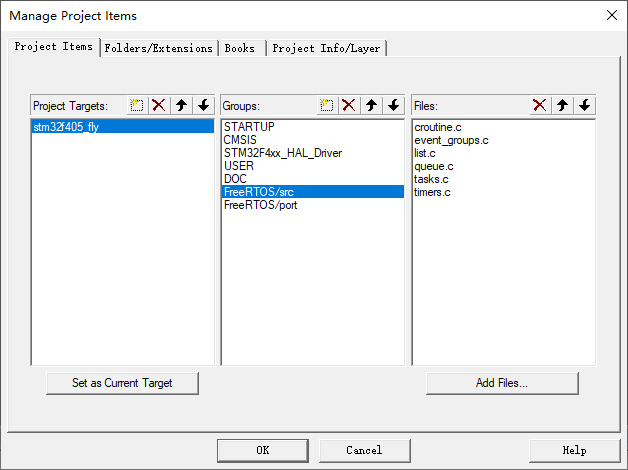Select the FreeRTOS/port group
The width and height of the screenshot is (628, 470).
tap(313, 205)
